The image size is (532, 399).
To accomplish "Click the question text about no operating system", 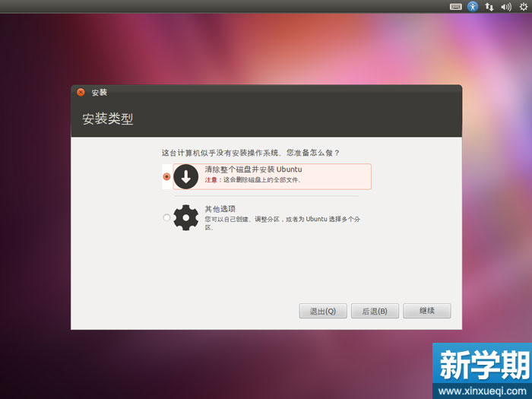I will click(250, 153).
